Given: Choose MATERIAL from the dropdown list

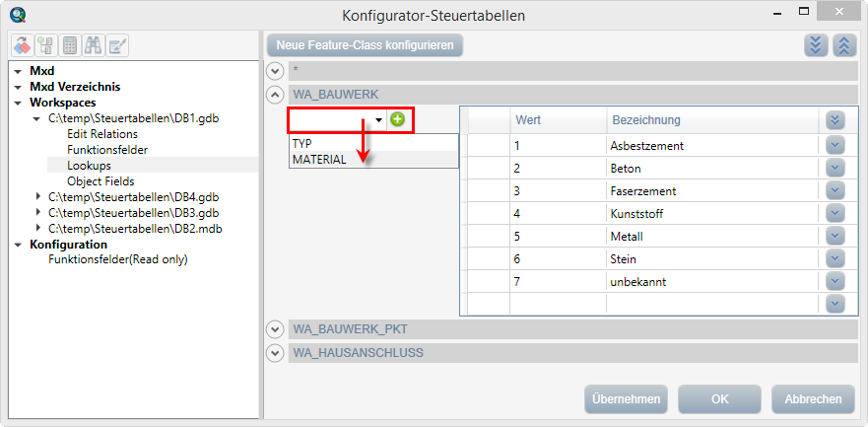Looking at the screenshot, I should (373, 160).
